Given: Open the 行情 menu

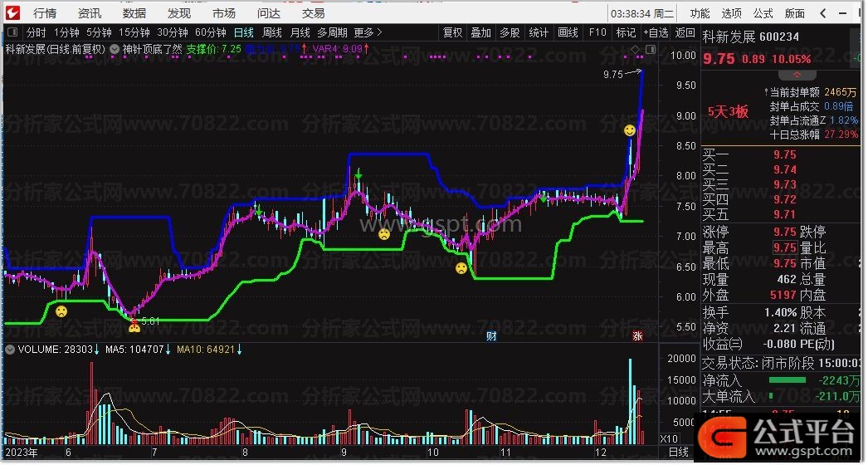Looking at the screenshot, I should point(44,13).
